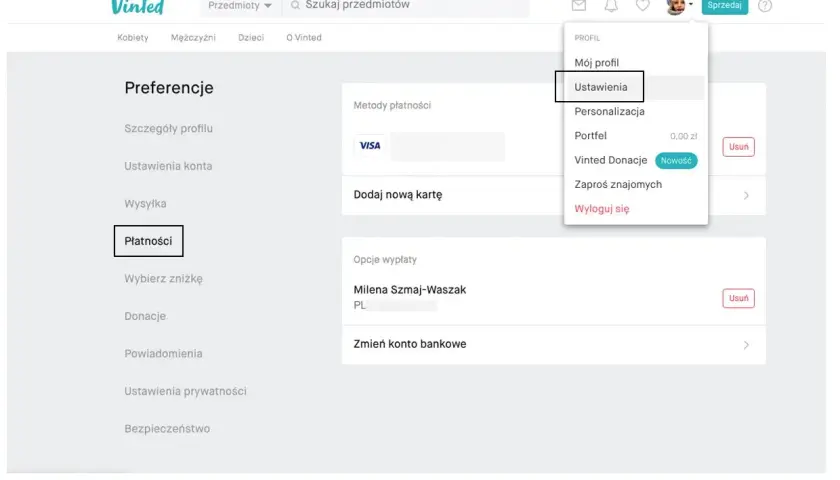
Task: Open the O Vinted link
Action: tap(304, 38)
